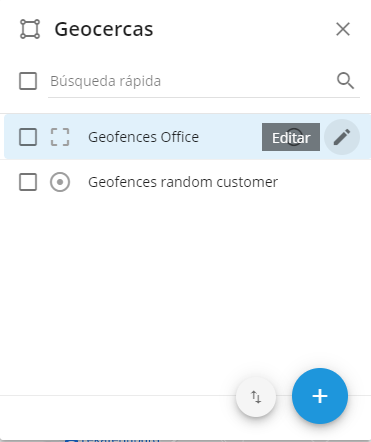
Task: Click the round icon hidden behind Editar tooltip
Action: (294, 137)
